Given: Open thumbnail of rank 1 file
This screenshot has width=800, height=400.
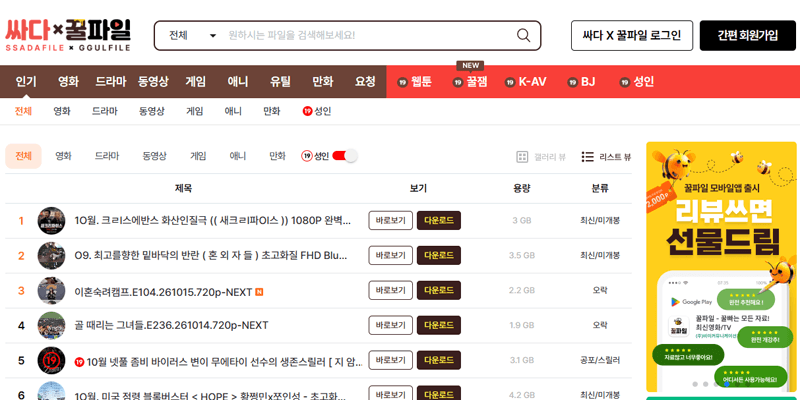Looking at the screenshot, I should click(x=52, y=220).
